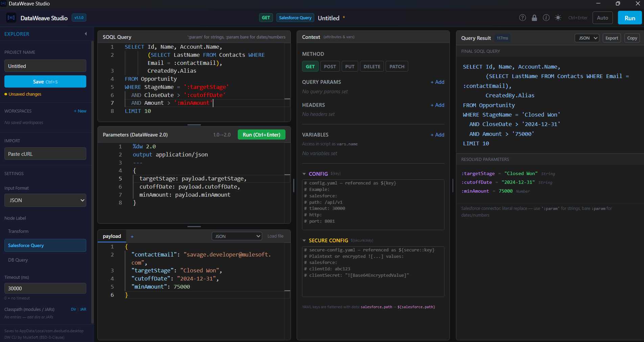
Task: Click the 1.0→2.0 version switcher
Action: tap(222, 135)
